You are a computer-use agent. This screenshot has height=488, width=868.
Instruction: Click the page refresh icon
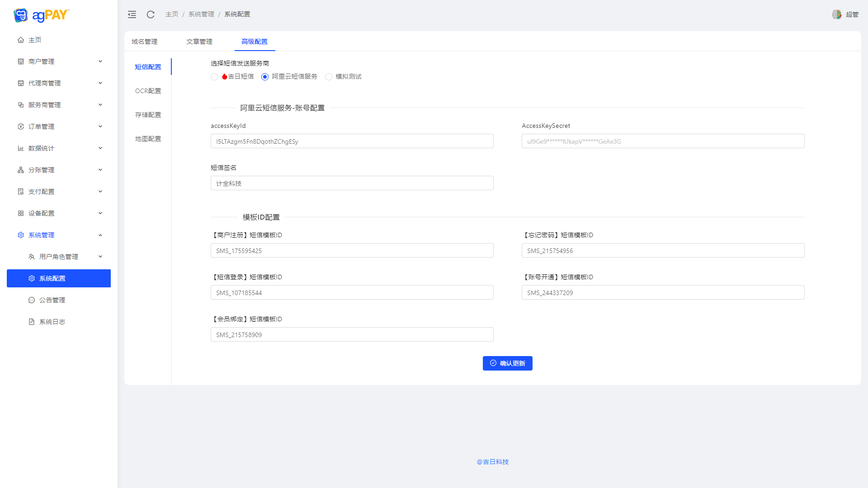pos(151,14)
